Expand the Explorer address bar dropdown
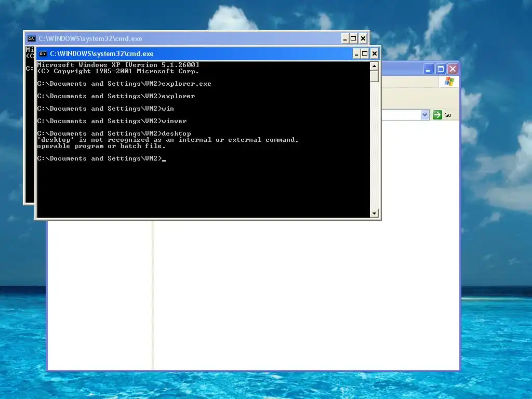This screenshot has height=399, width=532. point(424,115)
